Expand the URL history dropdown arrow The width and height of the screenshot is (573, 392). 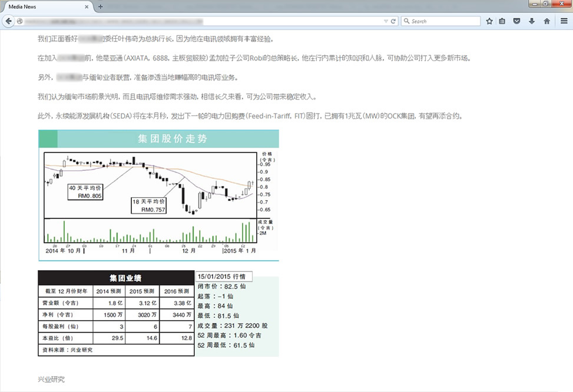386,21
